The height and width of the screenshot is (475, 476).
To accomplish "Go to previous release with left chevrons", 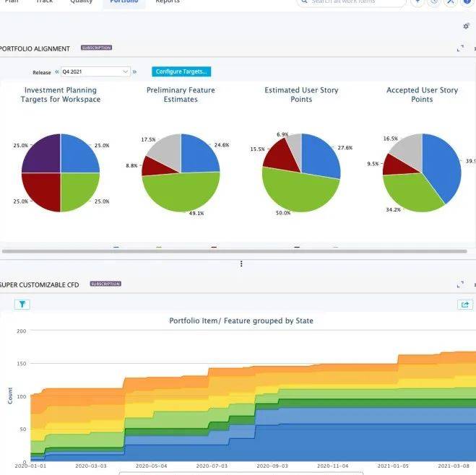I will (x=57, y=71).
